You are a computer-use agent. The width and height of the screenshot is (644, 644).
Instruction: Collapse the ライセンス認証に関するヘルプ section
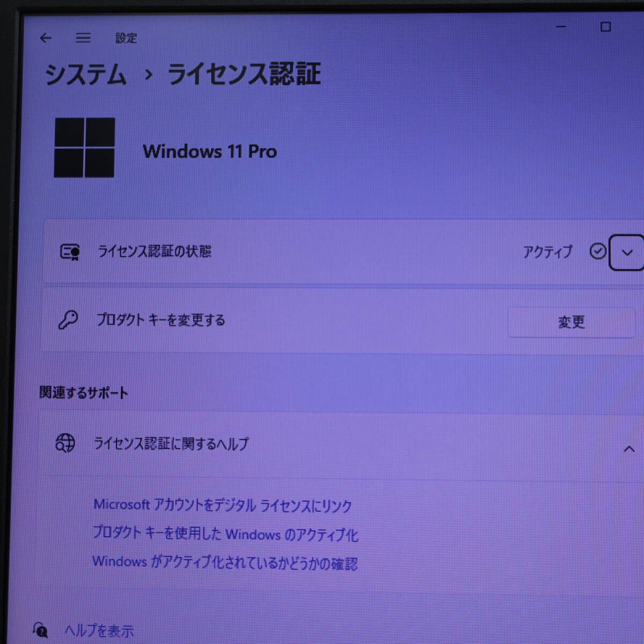tap(629, 449)
